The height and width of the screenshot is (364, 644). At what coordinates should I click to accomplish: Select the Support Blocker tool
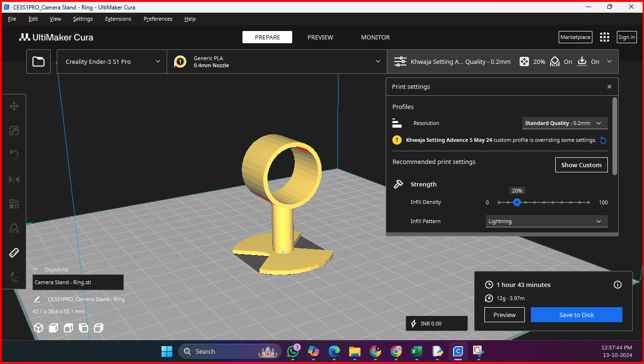tap(14, 228)
